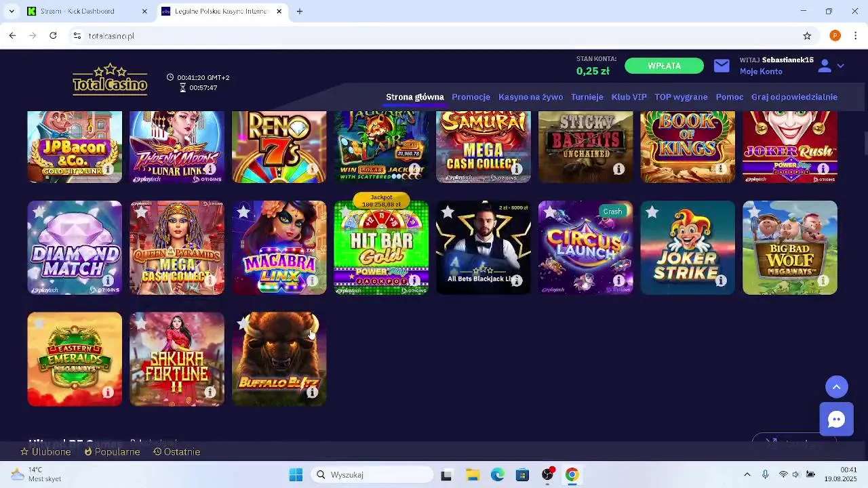Open Graj odpowiedzialnie page
868x488 pixels.
[x=794, y=97]
